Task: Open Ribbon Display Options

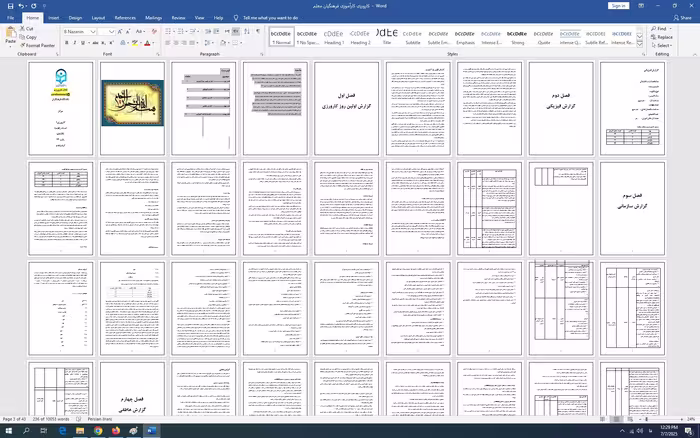Action: pos(641,6)
